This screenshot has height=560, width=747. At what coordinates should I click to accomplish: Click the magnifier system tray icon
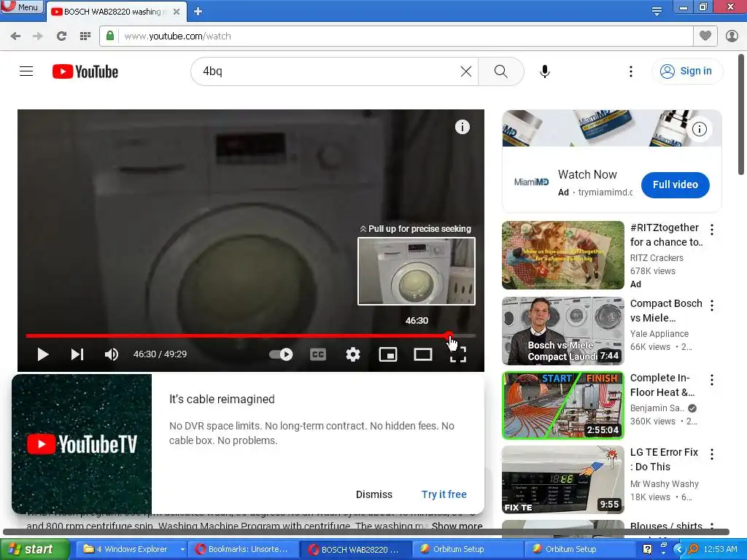pyautogui.click(x=694, y=549)
